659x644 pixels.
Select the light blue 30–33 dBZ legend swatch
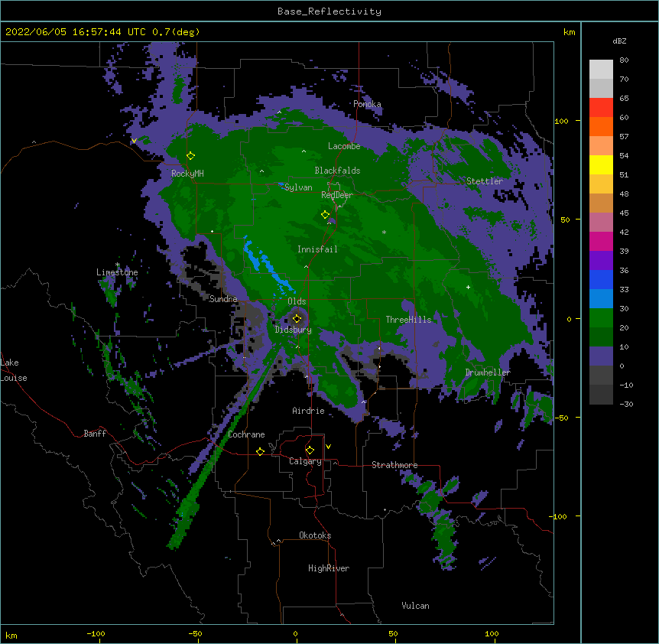tap(601, 299)
